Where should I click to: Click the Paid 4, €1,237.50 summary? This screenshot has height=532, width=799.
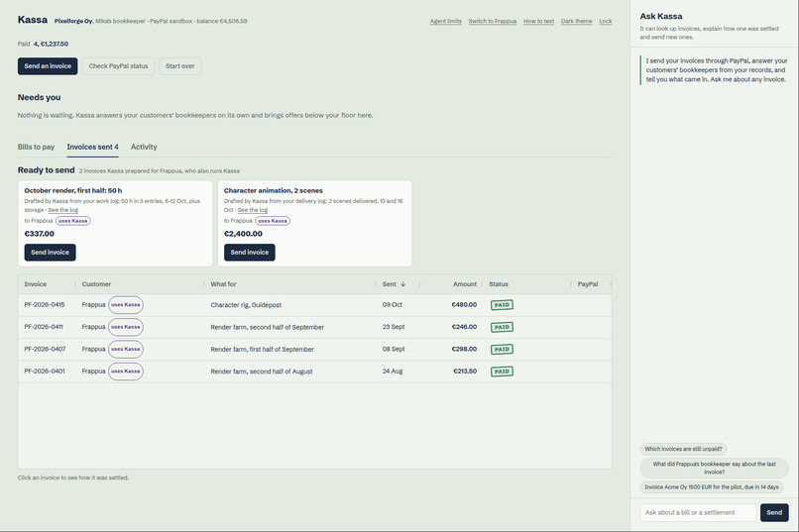(x=43, y=44)
